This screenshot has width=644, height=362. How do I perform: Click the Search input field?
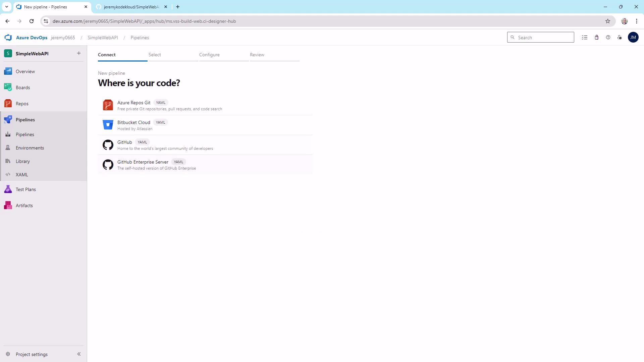[x=543, y=38]
